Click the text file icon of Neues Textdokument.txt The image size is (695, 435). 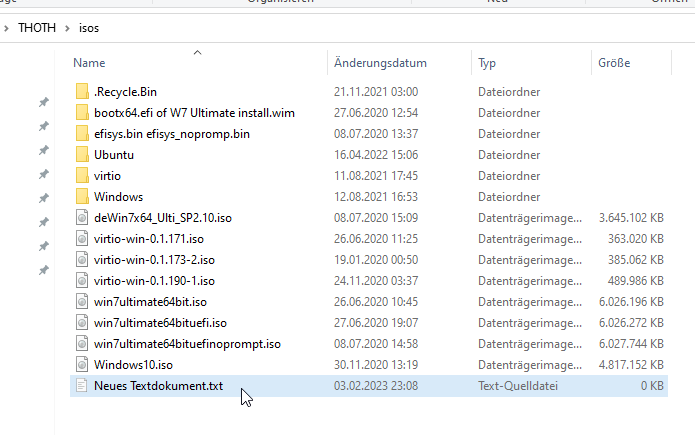coord(82,385)
